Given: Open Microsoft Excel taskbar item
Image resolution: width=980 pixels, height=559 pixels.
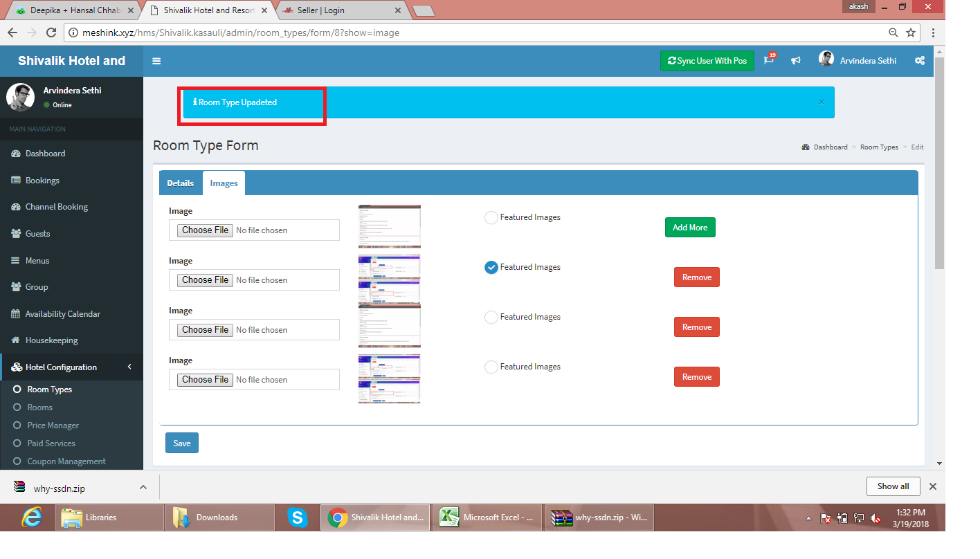Looking at the screenshot, I should coord(487,517).
